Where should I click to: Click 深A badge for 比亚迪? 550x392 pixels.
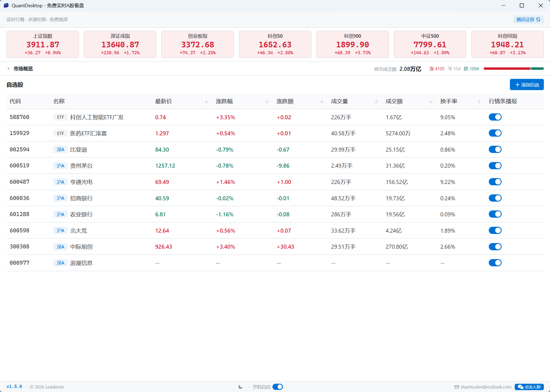pyautogui.click(x=60, y=149)
